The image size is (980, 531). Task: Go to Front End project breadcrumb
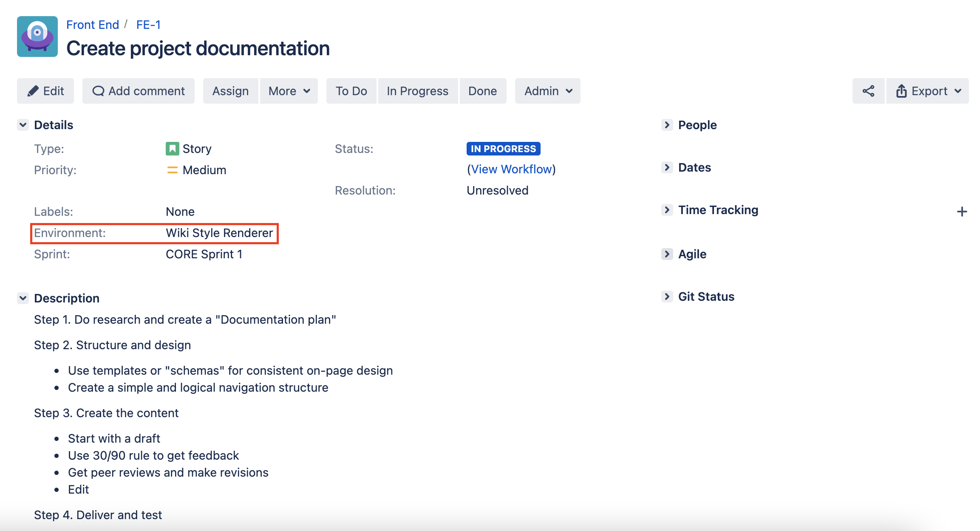[93, 25]
